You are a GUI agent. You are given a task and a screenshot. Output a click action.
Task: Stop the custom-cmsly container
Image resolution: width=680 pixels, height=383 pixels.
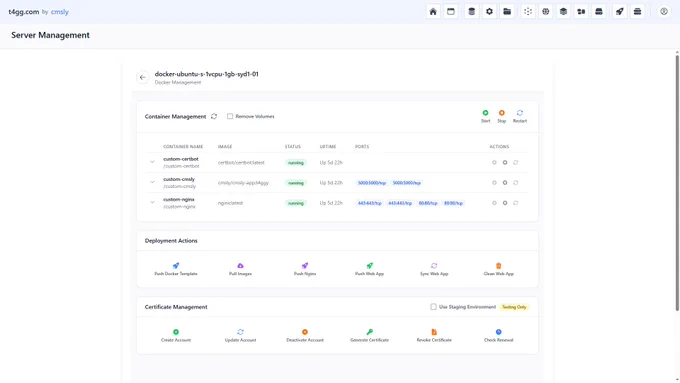(505, 183)
